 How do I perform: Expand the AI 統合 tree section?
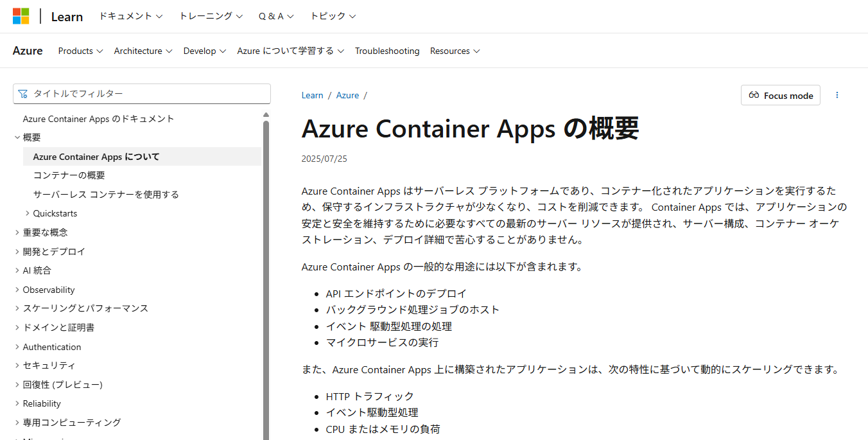pyautogui.click(x=37, y=270)
